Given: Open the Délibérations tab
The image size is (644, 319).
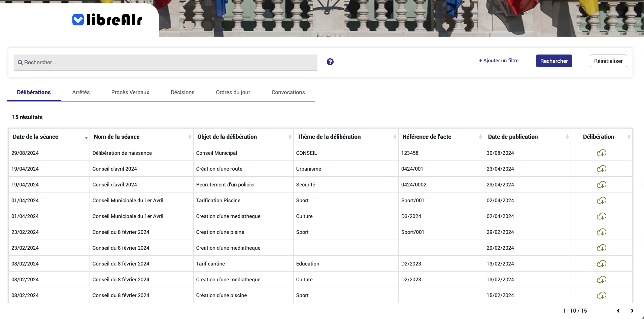Looking at the screenshot, I should 34,92.
